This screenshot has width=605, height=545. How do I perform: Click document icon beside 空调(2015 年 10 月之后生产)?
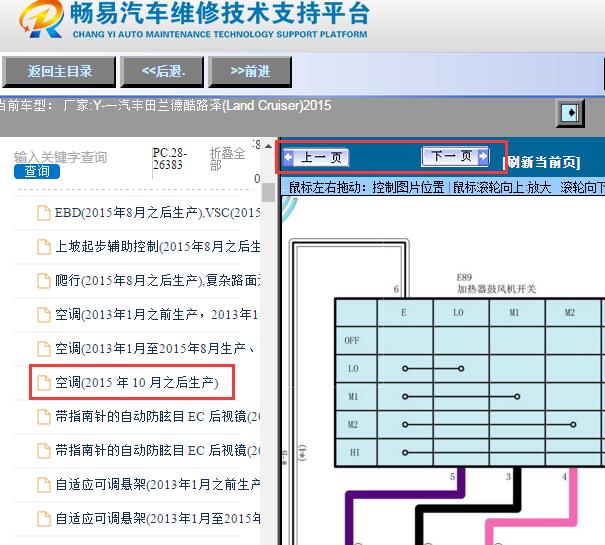pos(44,383)
